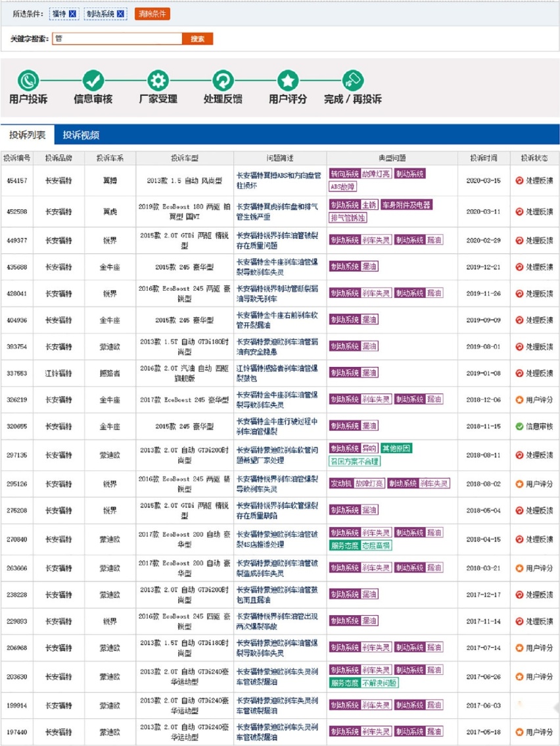Screen dimensions: 560x746
Task: Click the date 2017-05-18
Action: (484, 732)
